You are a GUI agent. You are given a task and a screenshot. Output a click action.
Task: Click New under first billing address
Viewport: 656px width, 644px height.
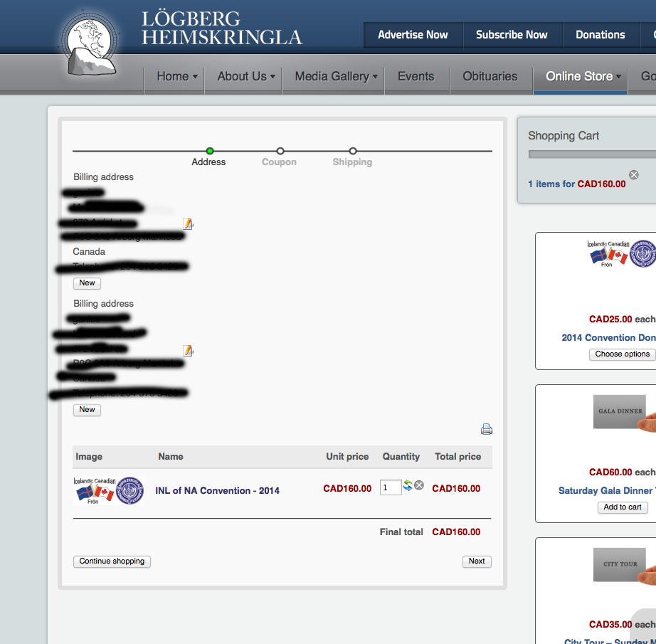pyautogui.click(x=87, y=283)
